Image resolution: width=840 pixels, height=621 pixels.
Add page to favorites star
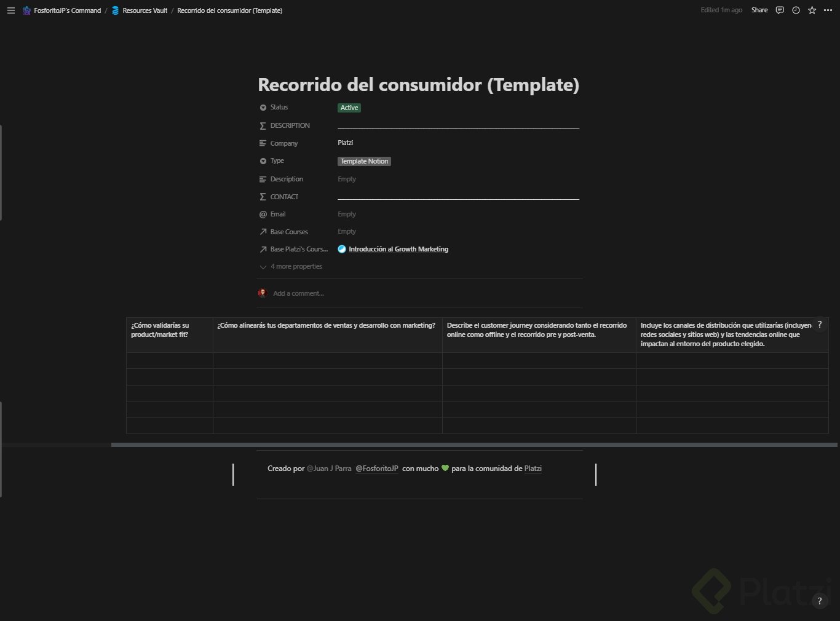point(812,10)
